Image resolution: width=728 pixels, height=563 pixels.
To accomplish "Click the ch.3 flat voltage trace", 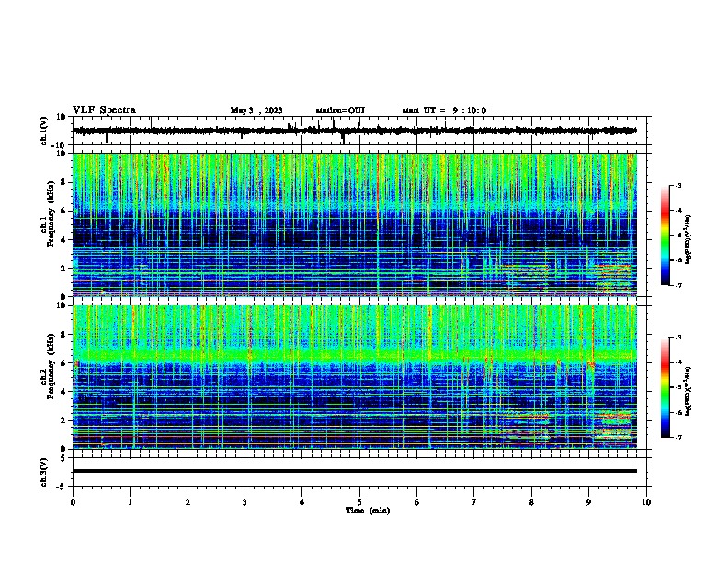I will click(355, 471).
